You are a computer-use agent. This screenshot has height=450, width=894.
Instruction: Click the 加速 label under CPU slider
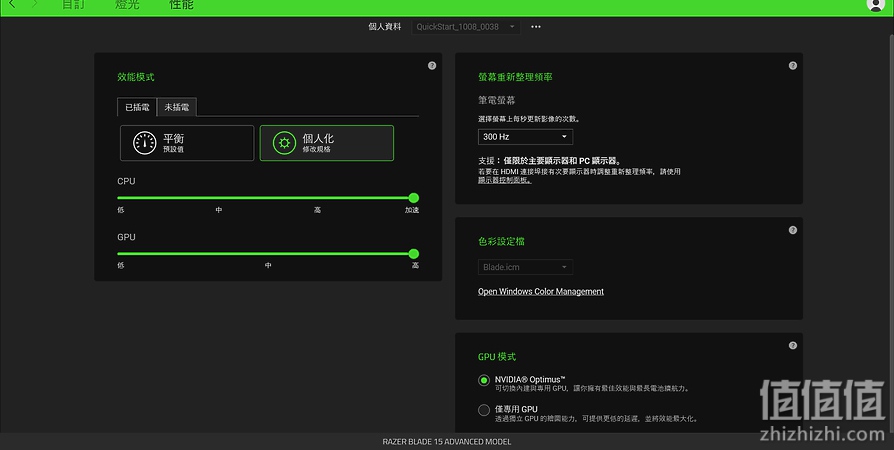412,210
